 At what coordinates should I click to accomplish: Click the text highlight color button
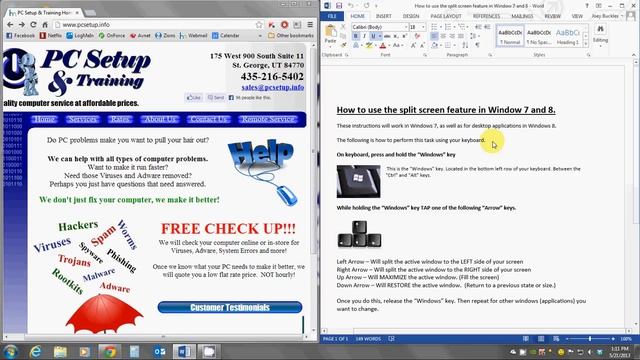point(369,45)
